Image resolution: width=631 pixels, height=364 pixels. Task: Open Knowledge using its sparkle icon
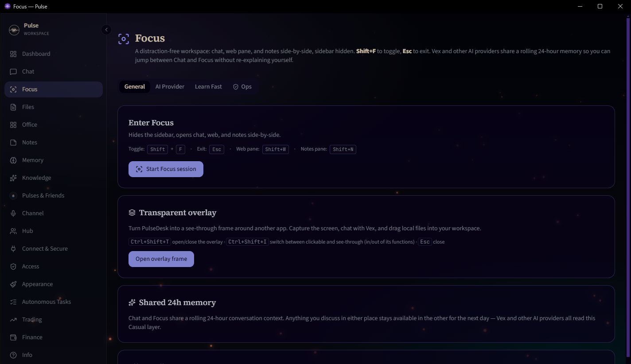13,178
